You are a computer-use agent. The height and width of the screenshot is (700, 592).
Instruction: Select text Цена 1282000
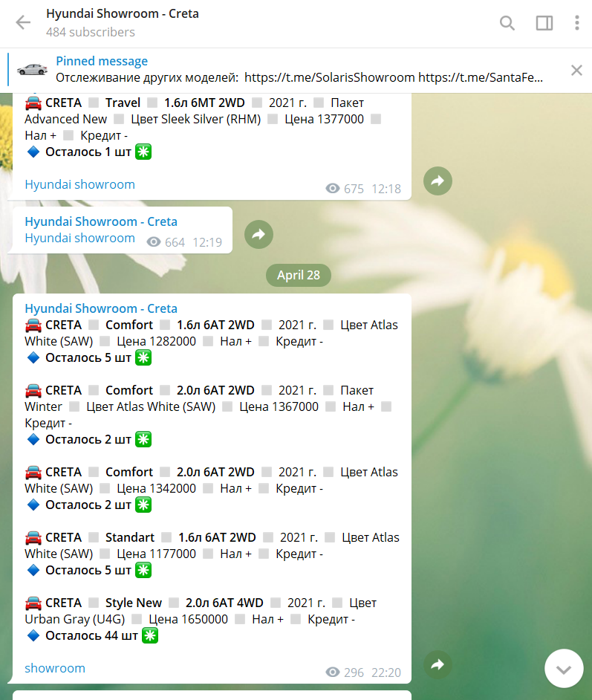(156, 342)
